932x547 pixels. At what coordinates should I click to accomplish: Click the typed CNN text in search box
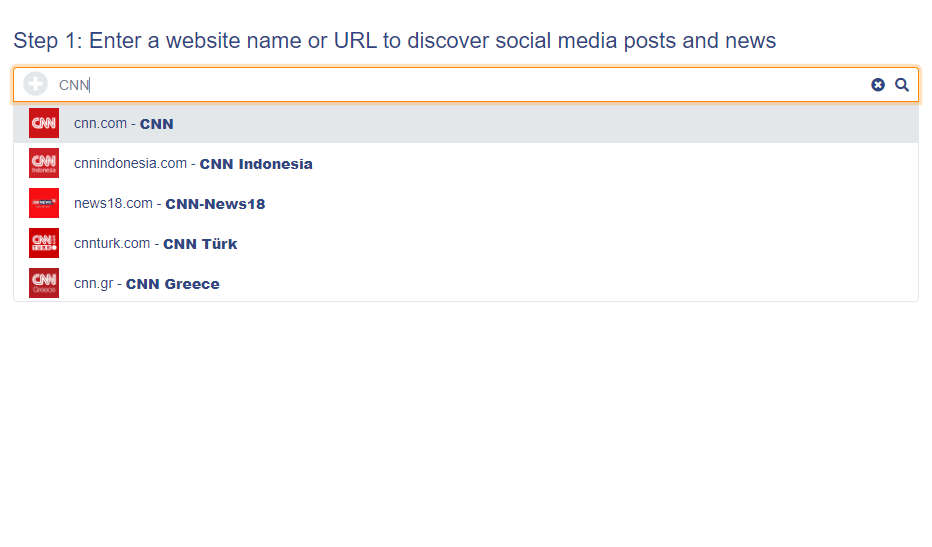[74, 85]
